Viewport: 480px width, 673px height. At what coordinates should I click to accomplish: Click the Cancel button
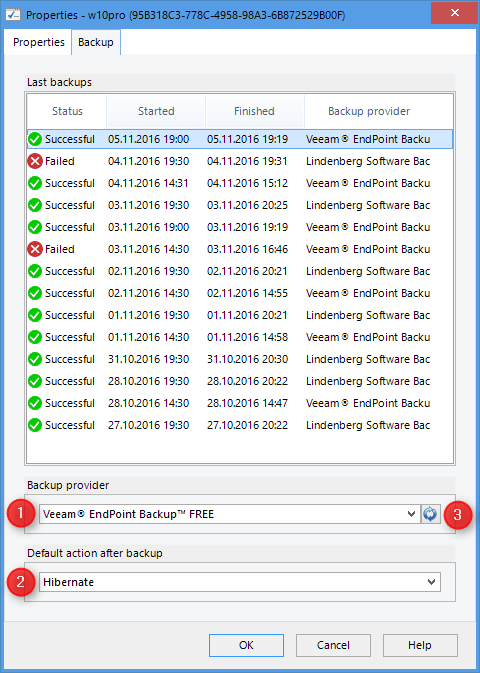pyautogui.click(x=333, y=645)
